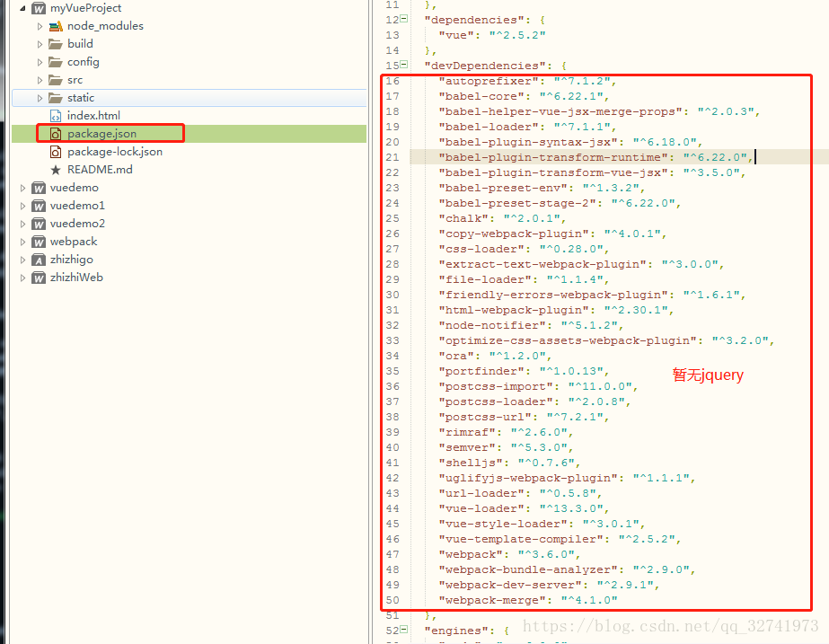Click the package.json file icon
The height and width of the screenshot is (644, 829).
56,134
